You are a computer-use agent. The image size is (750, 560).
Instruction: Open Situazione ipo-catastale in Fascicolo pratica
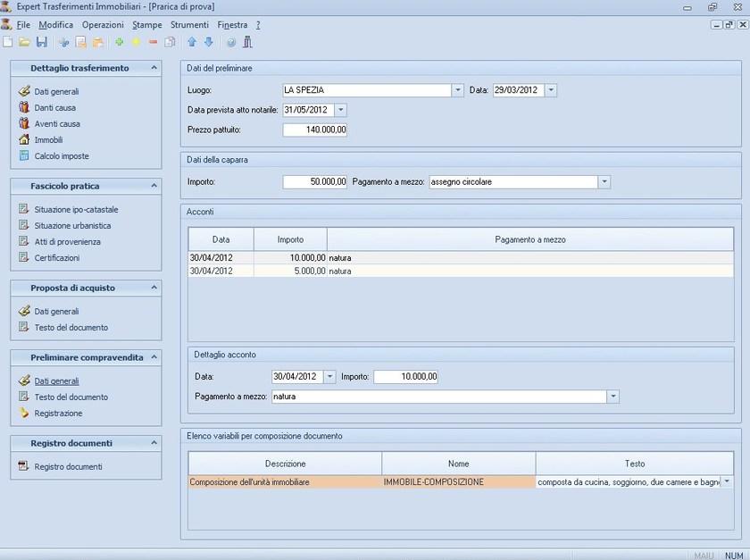tap(76, 210)
